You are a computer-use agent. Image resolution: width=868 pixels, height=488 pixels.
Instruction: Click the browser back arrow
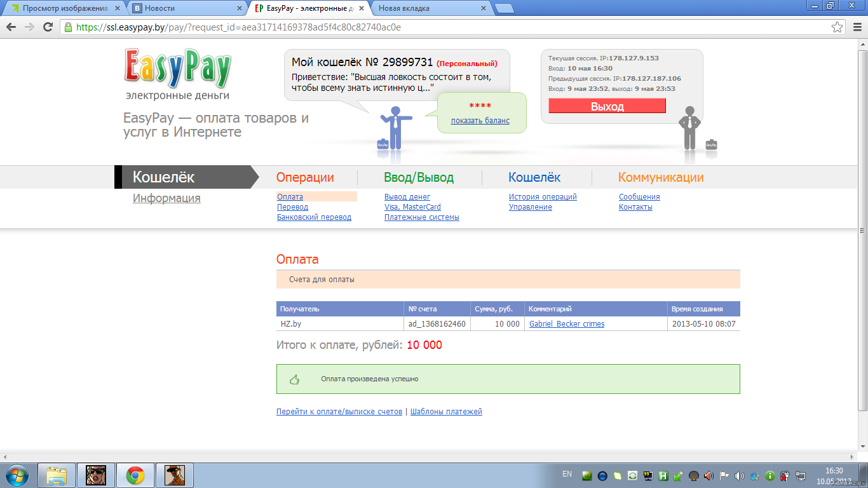[x=11, y=27]
